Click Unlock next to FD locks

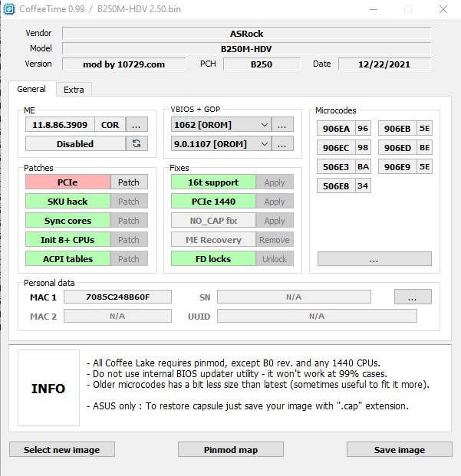tap(275, 258)
